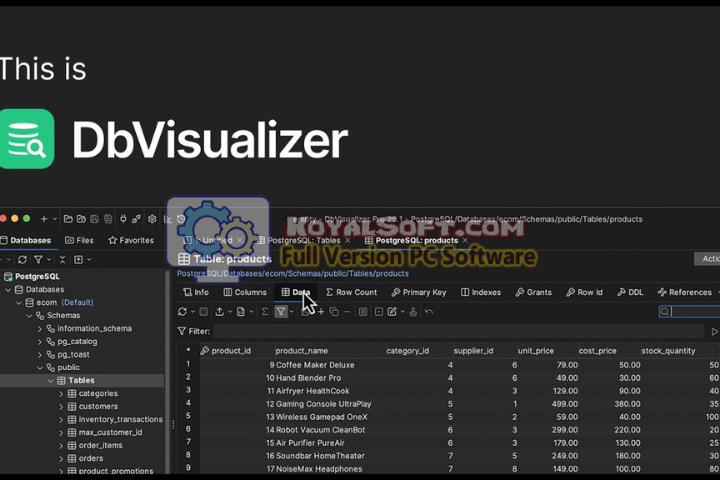Switch to the Favorites panel tab
Viewport: 720px width, 480px height.
point(131,240)
